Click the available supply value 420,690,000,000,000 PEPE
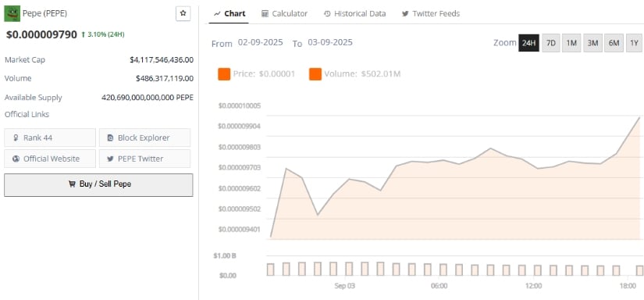Screen dimensions: 644x300 coord(148,98)
